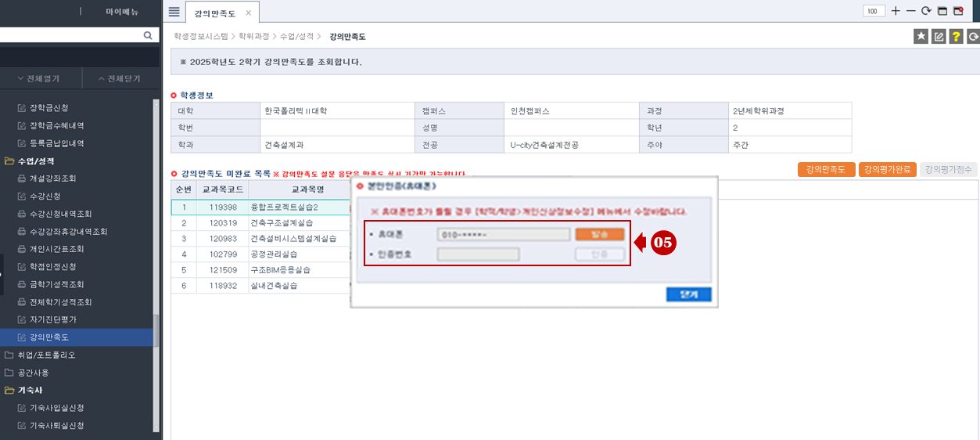The image size is (980, 440).
Task: Click the edit note icon beside star
Action: (x=939, y=36)
